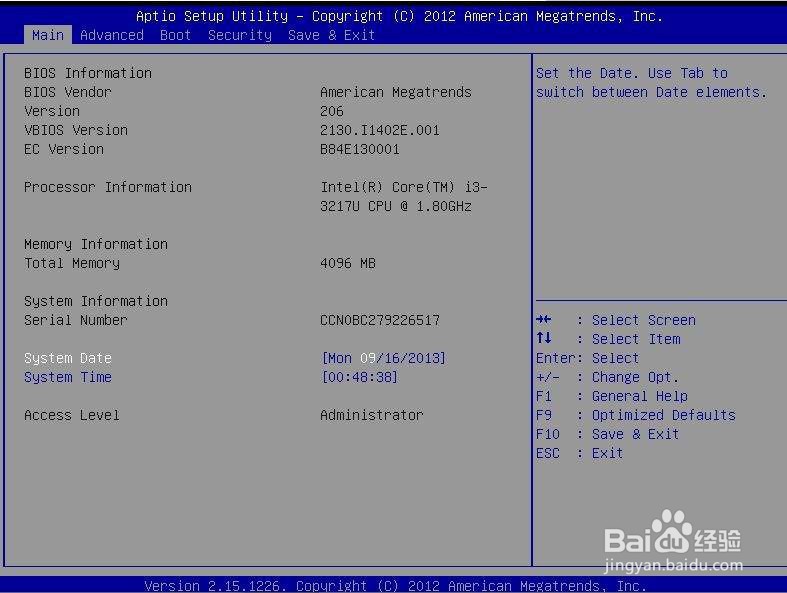Select the System Time label
Viewport: 787px width, 593px height.
tap(68, 377)
